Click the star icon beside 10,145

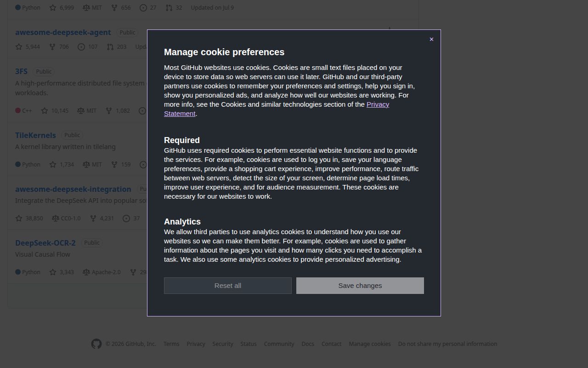tap(45, 111)
